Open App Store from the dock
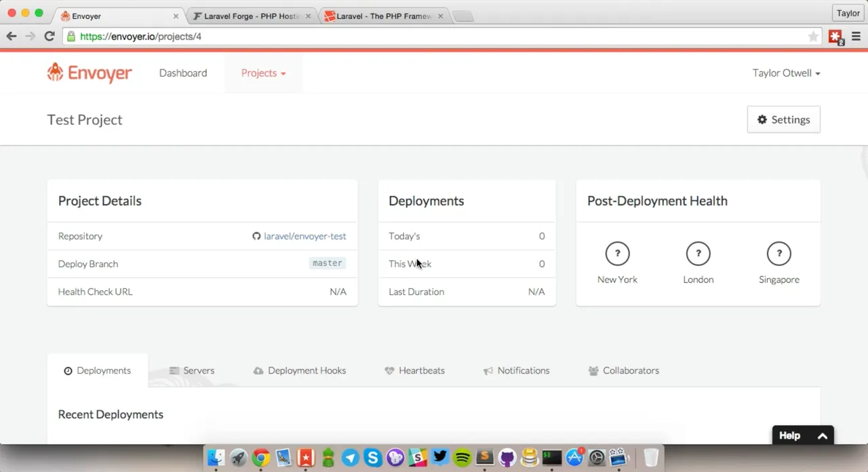 (574, 458)
